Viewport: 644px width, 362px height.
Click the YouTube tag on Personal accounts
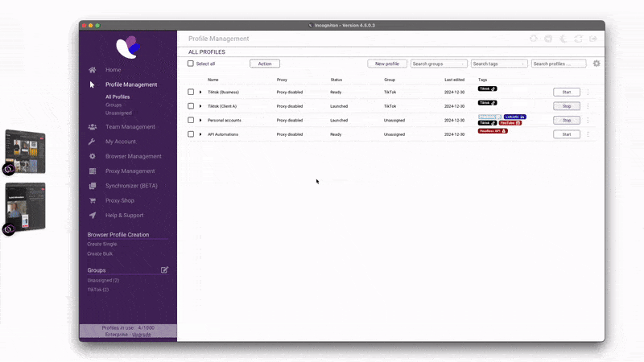point(510,123)
